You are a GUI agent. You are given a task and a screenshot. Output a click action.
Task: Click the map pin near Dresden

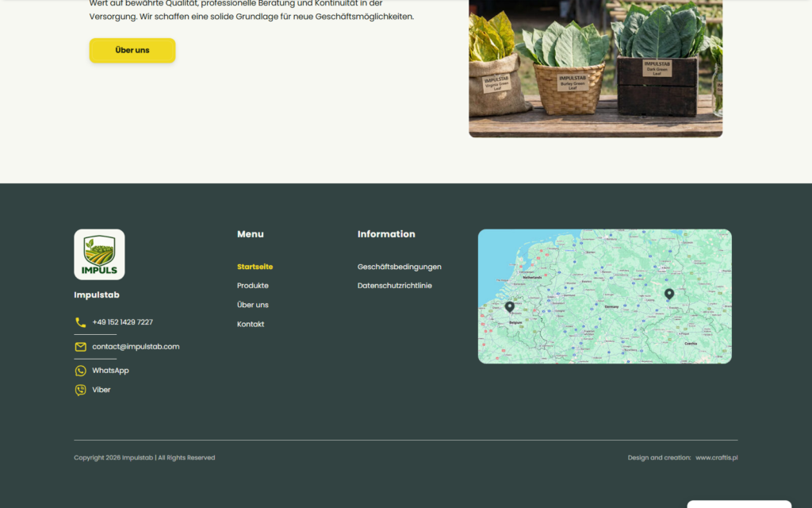[x=669, y=294]
